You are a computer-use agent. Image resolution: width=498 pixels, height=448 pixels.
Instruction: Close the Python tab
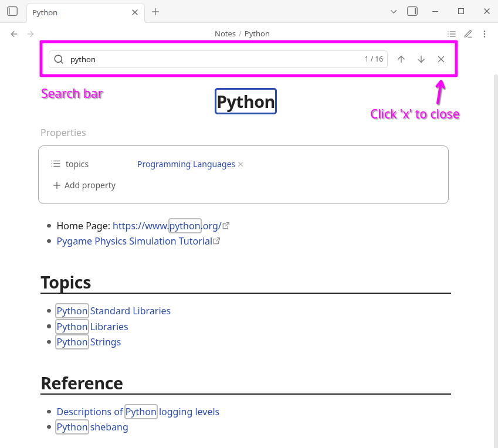[135, 12]
